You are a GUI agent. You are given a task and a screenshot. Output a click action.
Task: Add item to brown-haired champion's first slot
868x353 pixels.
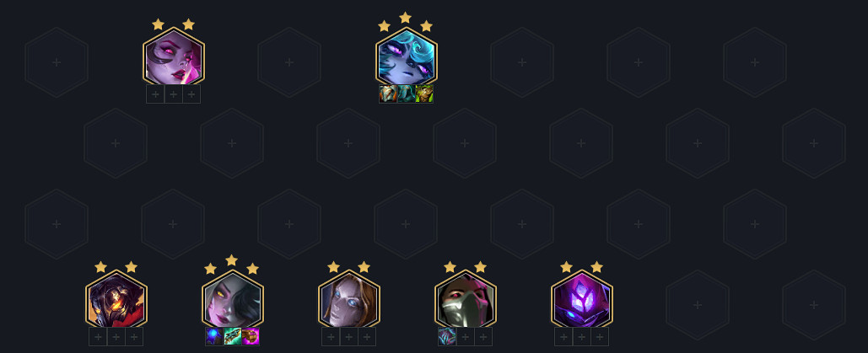tap(331, 336)
